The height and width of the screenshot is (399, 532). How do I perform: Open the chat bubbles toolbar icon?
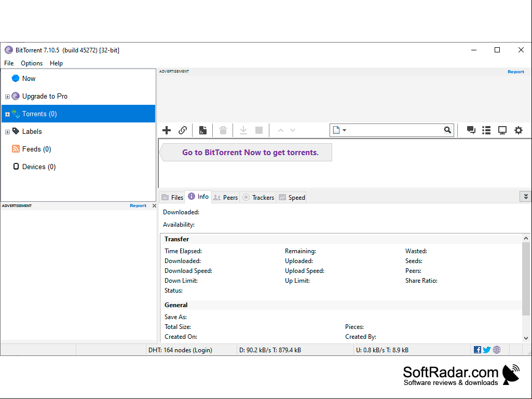471,130
